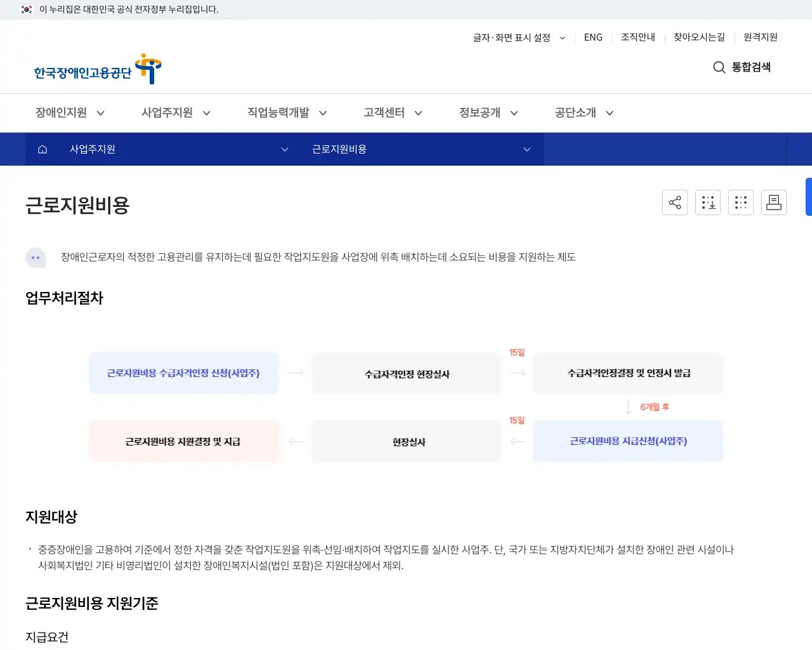Click the share icon near the page title
812x650 pixels.
click(x=674, y=202)
